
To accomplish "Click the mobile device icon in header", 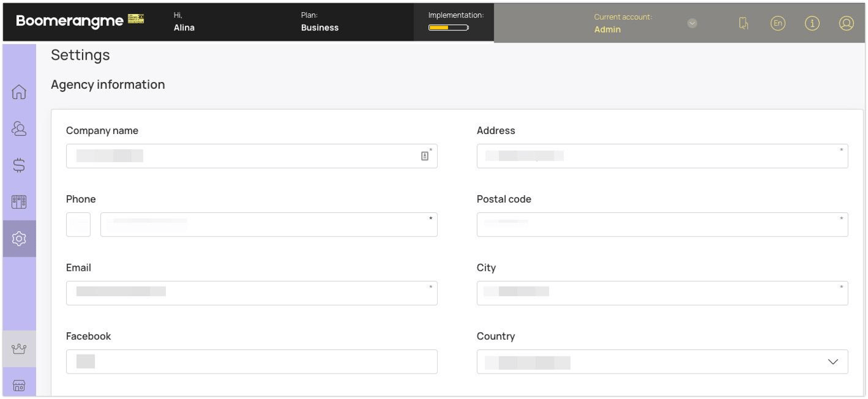I will pyautogui.click(x=743, y=24).
